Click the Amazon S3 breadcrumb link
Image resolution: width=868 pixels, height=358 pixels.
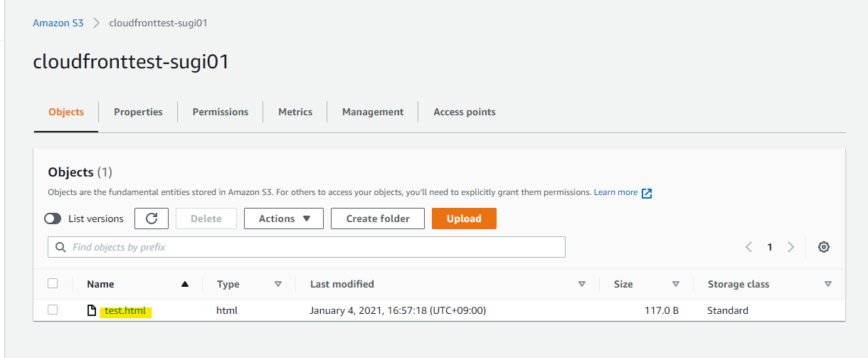coord(58,23)
